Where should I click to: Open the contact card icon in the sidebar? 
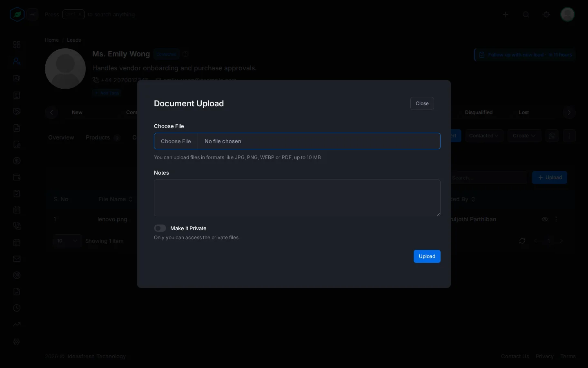coord(17,79)
